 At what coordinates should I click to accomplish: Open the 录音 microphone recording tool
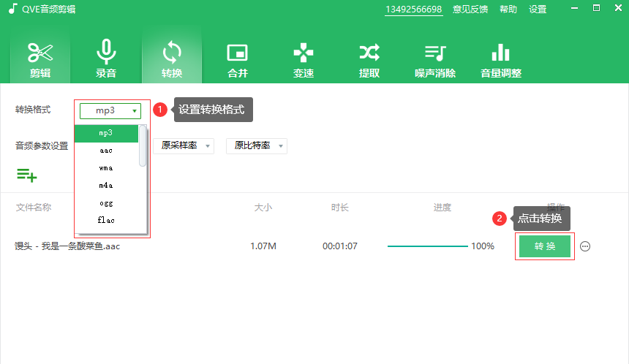(x=106, y=59)
